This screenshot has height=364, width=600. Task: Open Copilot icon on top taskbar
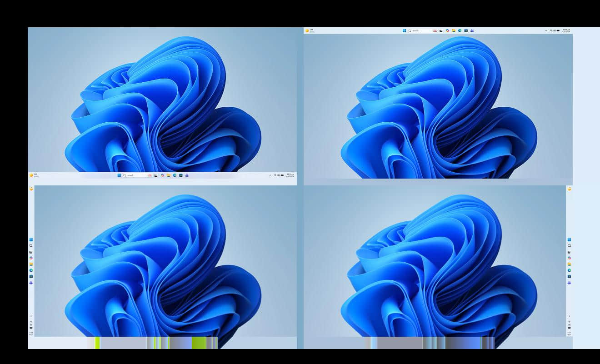tap(447, 30)
